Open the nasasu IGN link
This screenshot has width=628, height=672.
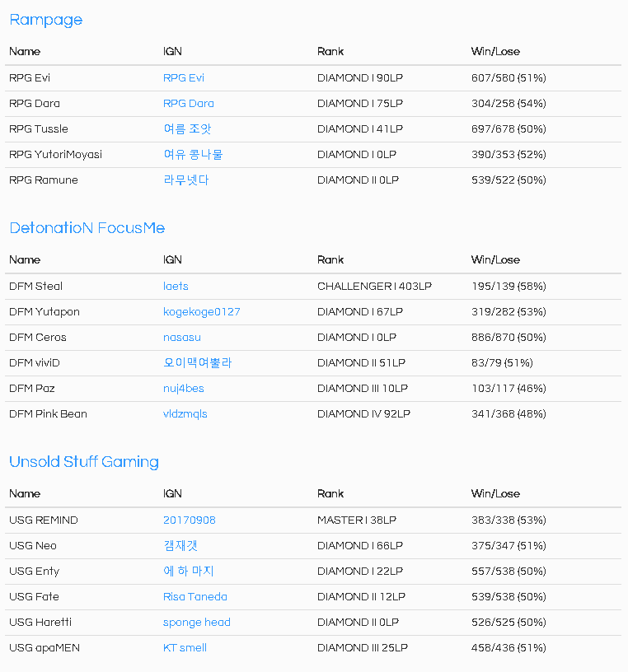[182, 338]
